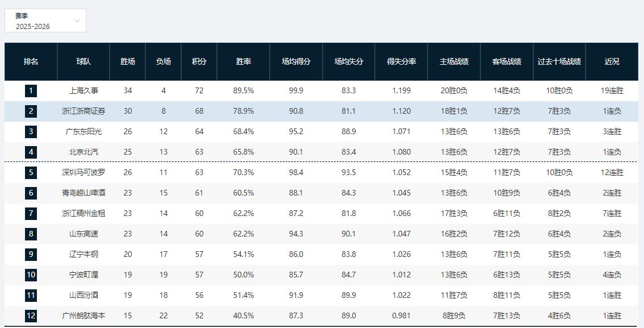Sort by 积分 column header
The height and width of the screenshot is (328, 644).
pos(199,61)
